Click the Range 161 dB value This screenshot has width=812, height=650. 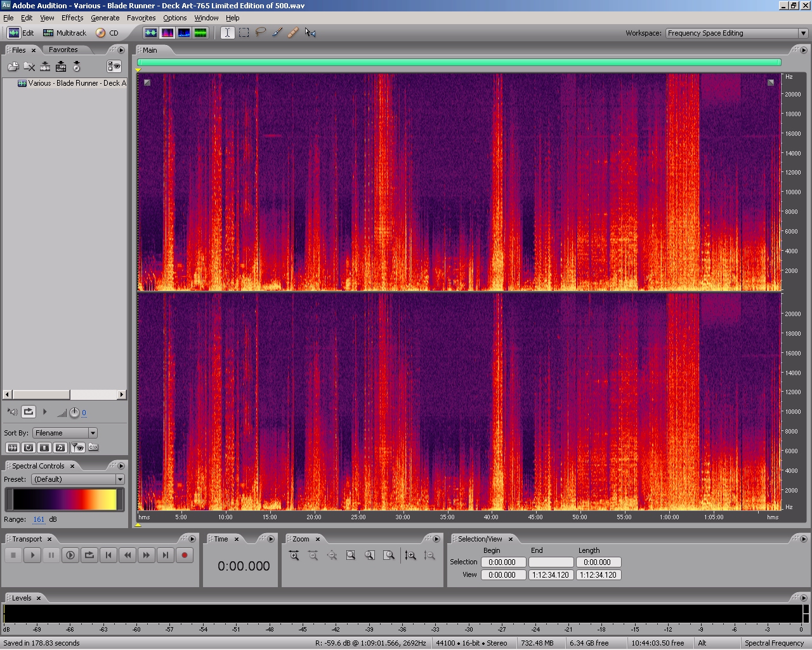(39, 519)
